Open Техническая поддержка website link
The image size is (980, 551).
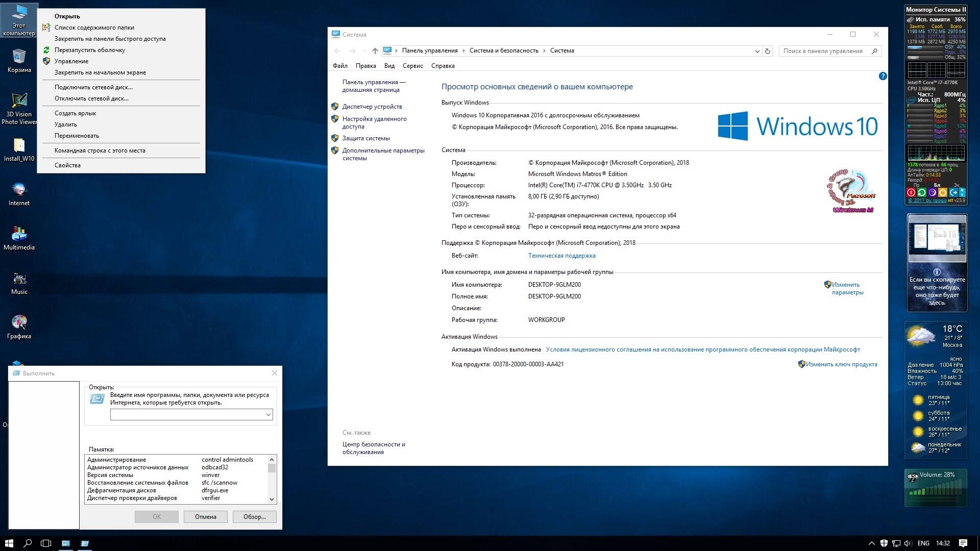pos(561,256)
